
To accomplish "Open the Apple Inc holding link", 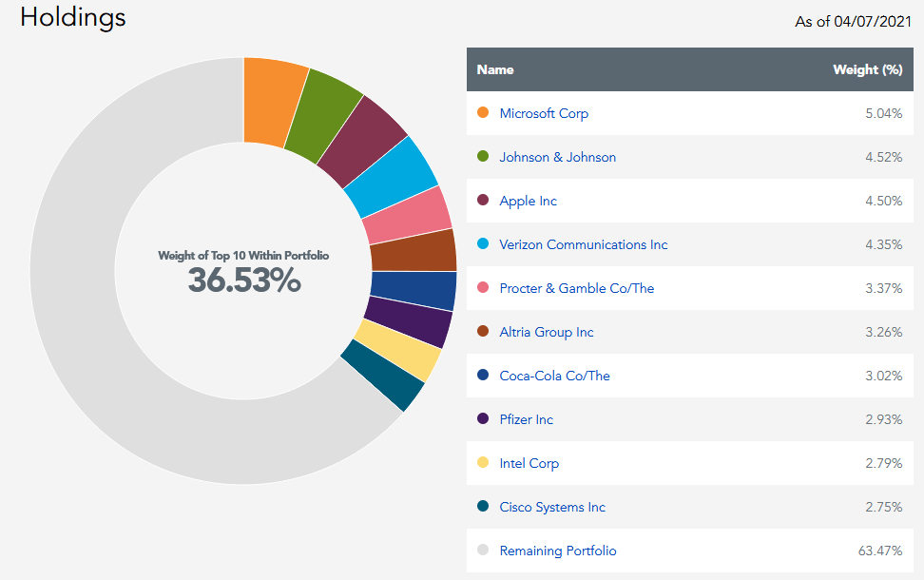I will 528,201.
